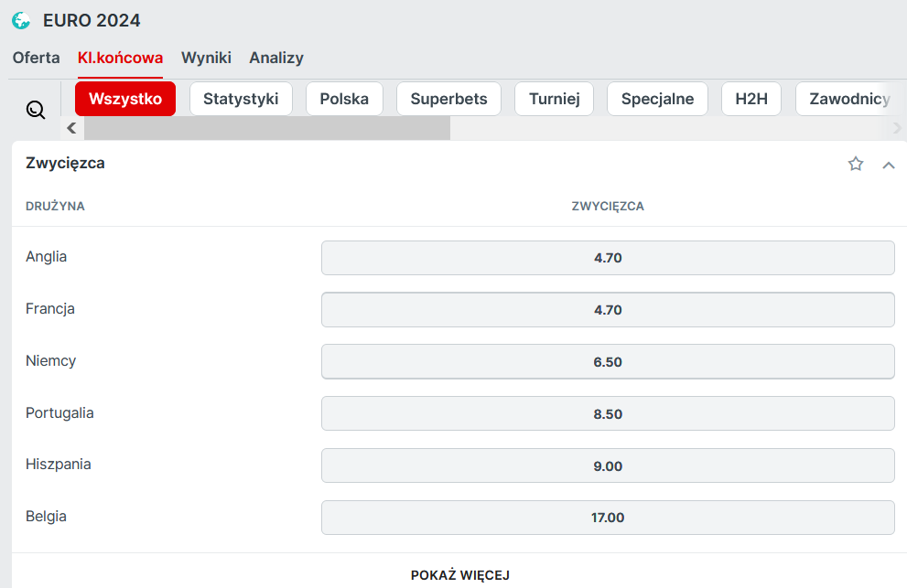
Task: Select the Kl.końcowa tab
Action: [120, 58]
